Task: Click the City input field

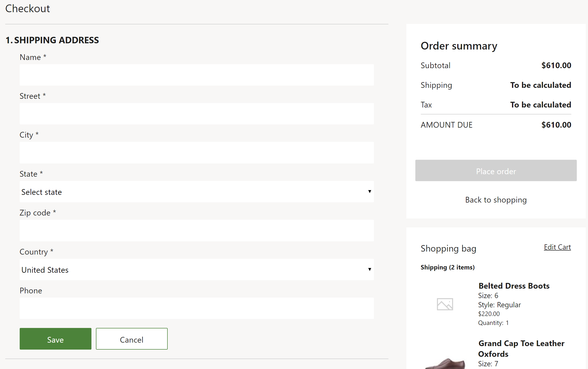Action: point(197,152)
